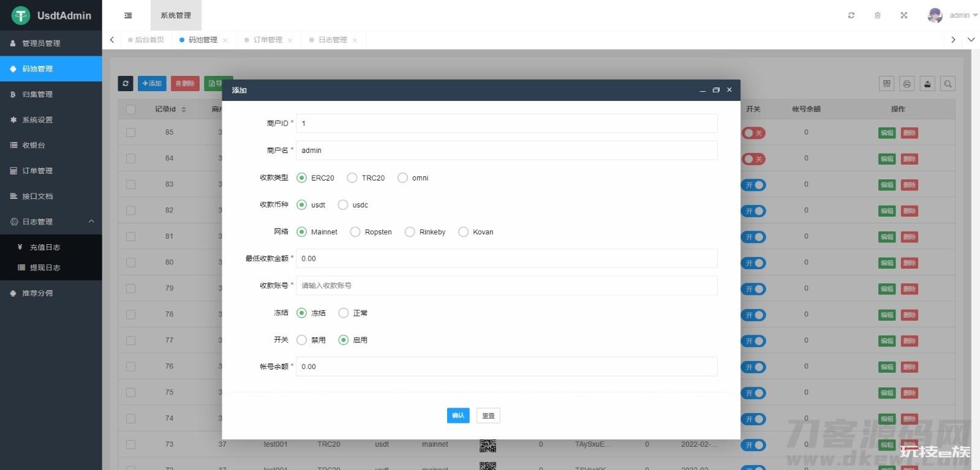Select the Rinkeby network
980x470 pixels.
pyautogui.click(x=425, y=232)
